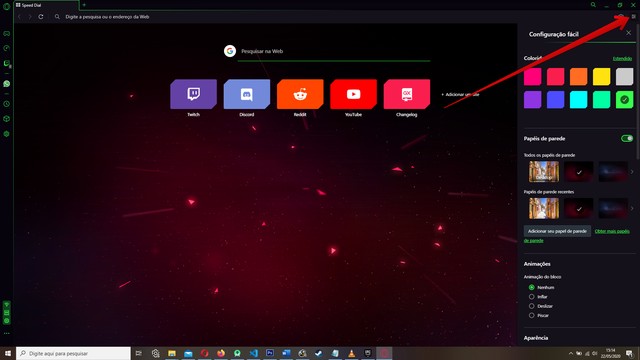Open Windows notification center icon

629,353
